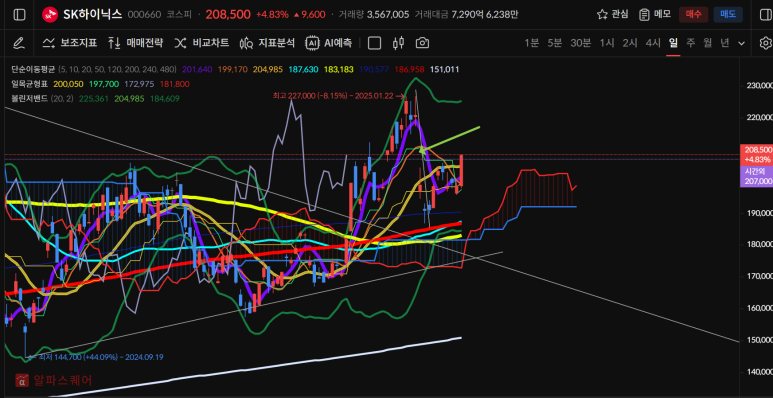Change chart type with candlestick icon

click(398, 43)
